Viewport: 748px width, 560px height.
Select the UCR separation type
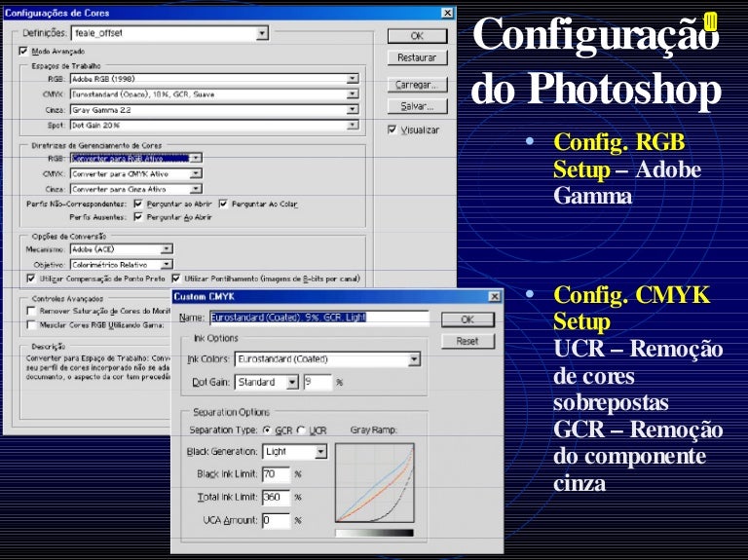click(x=302, y=429)
